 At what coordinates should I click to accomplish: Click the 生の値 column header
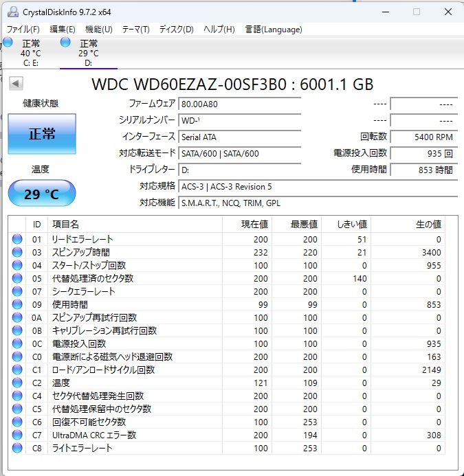(408, 225)
